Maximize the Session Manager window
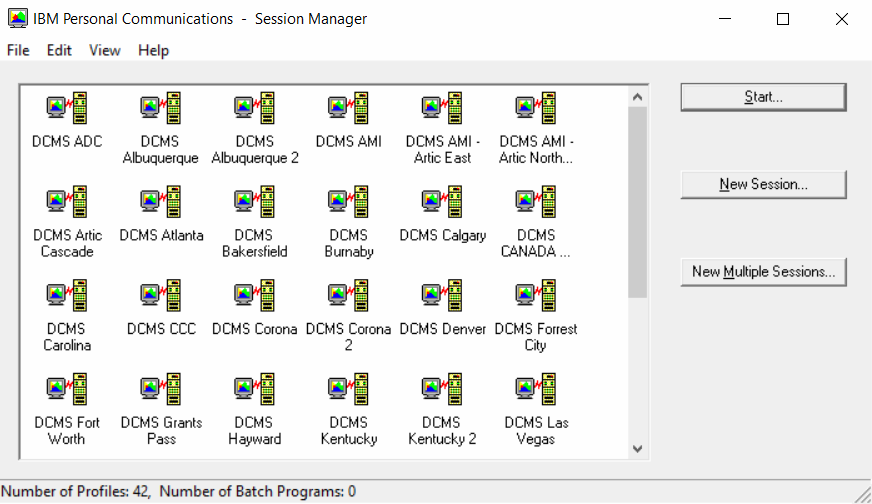872x504 pixels. (783, 19)
